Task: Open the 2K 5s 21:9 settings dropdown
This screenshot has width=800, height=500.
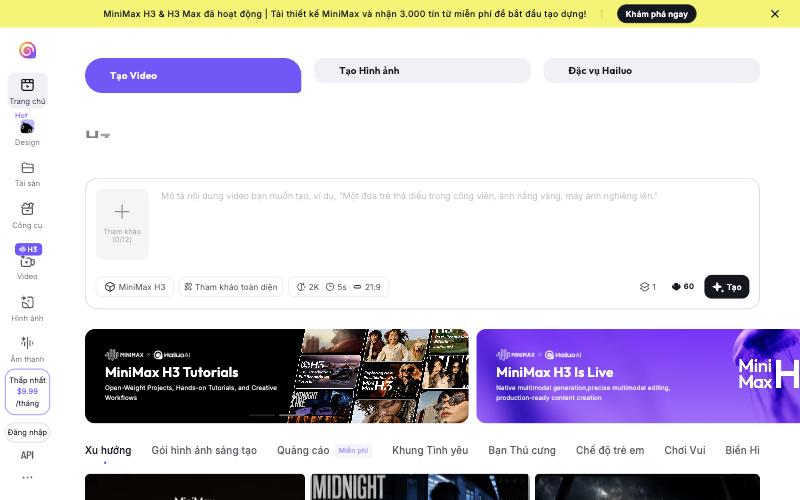Action: (338, 287)
